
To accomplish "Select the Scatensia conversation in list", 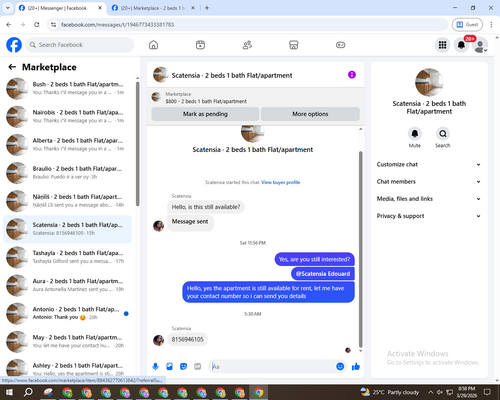I will pyautogui.click(x=67, y=229).
